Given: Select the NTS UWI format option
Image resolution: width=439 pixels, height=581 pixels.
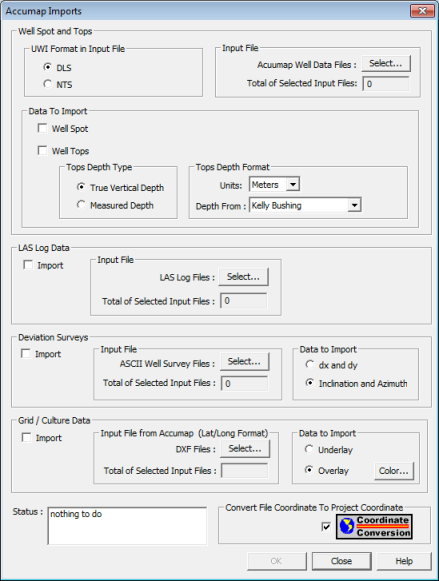Looking at the screenshot, I should pos(47,84).
